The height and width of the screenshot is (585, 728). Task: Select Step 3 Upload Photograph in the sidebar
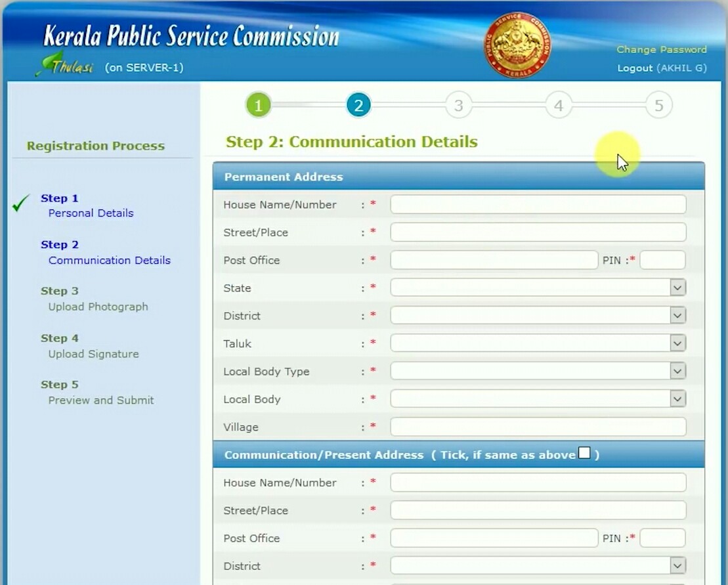click(x=97, y=307)
